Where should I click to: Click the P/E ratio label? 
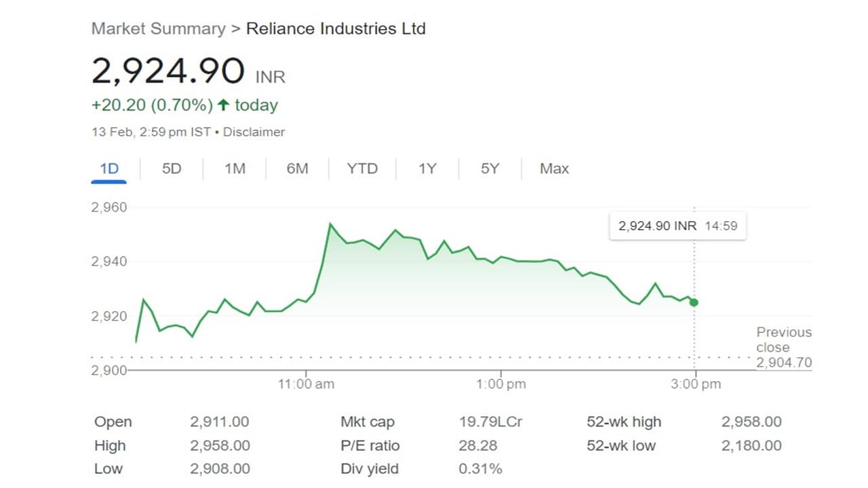pyautogui.click(x=370, y=446)
